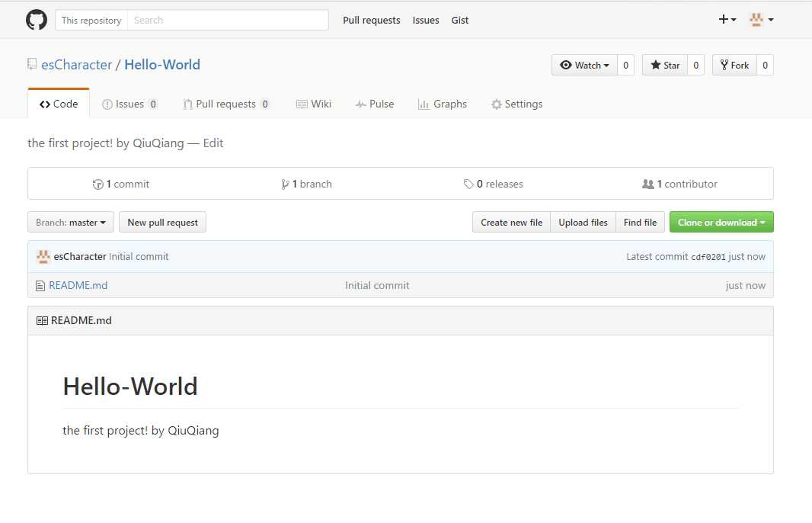Screen dimensions: 812x523
Task: Expand the green Clone or download dropdown
Action: click(x=721, y=223)
